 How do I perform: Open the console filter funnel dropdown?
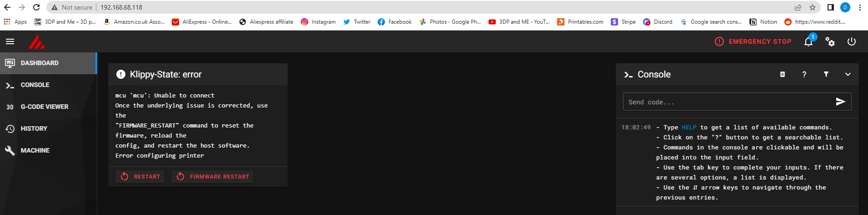[x=826, y=74]
